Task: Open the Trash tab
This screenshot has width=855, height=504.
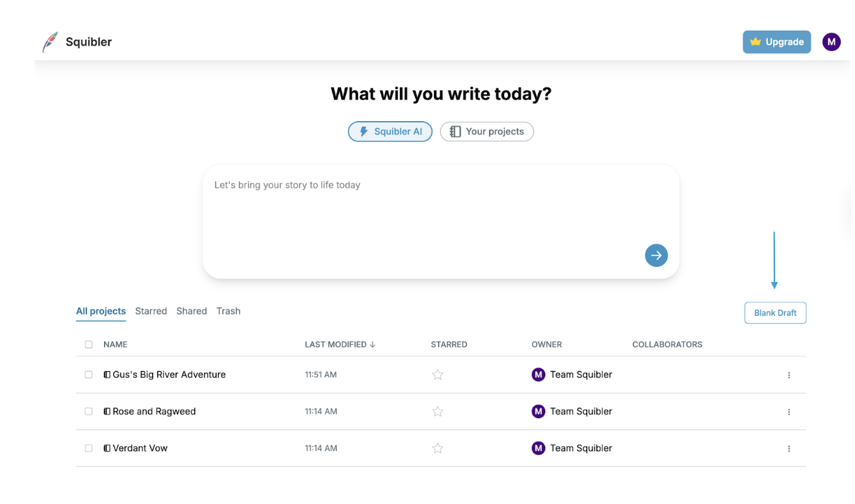Action: 228,311
